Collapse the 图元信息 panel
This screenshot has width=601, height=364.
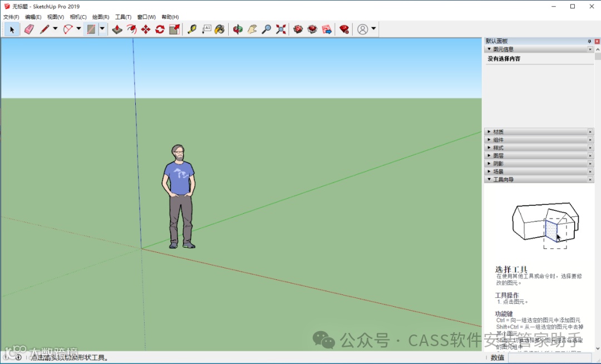pos(490,49)
